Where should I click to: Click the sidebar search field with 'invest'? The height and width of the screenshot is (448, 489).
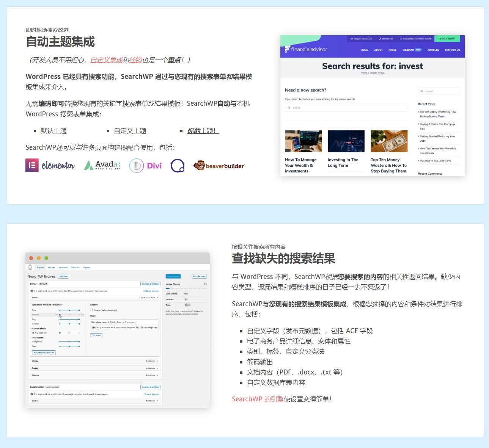439,91
